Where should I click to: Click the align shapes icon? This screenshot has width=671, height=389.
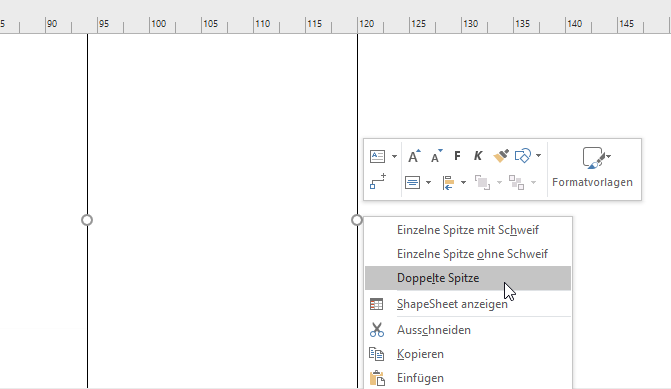pyautogui.click(x=448, y=183)
